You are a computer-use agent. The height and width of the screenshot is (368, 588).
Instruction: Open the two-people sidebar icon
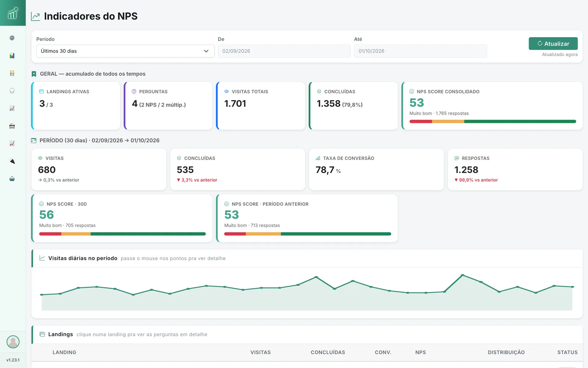[12, 73]
